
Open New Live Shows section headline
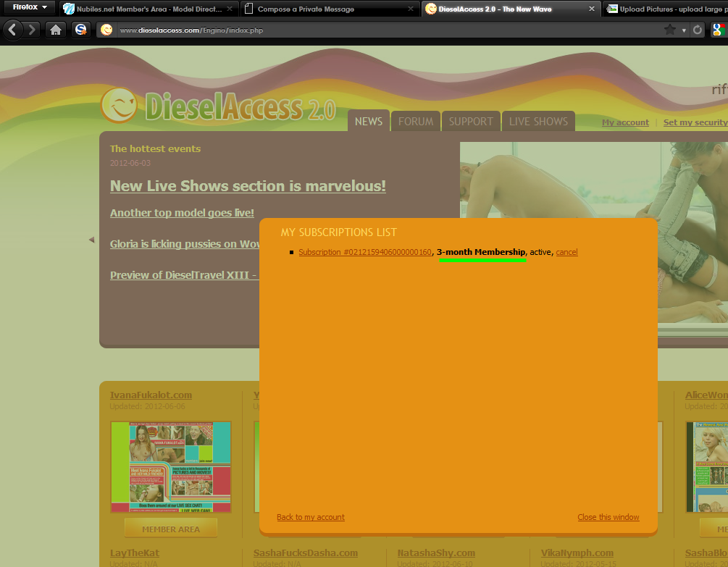248,186
